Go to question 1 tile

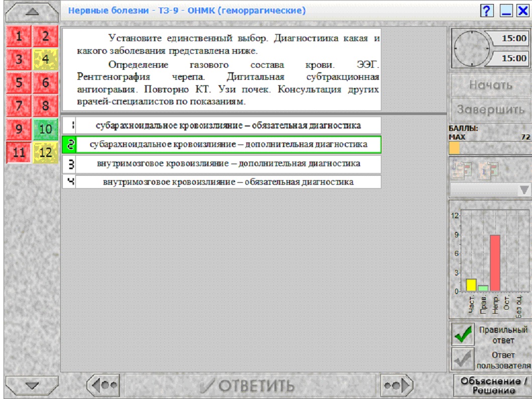tap(19, 36)
